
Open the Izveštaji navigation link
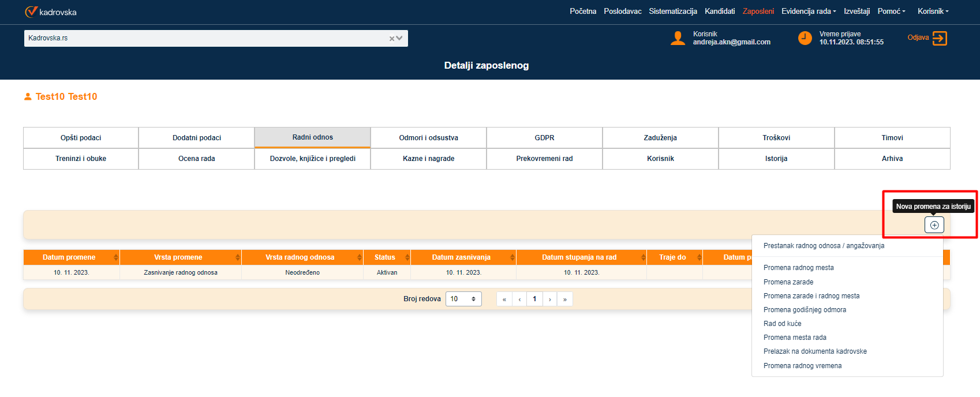coord(856,12)
